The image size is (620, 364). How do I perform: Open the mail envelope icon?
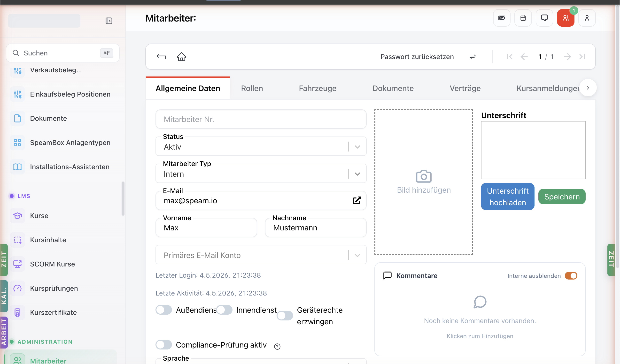coord(502,18)
